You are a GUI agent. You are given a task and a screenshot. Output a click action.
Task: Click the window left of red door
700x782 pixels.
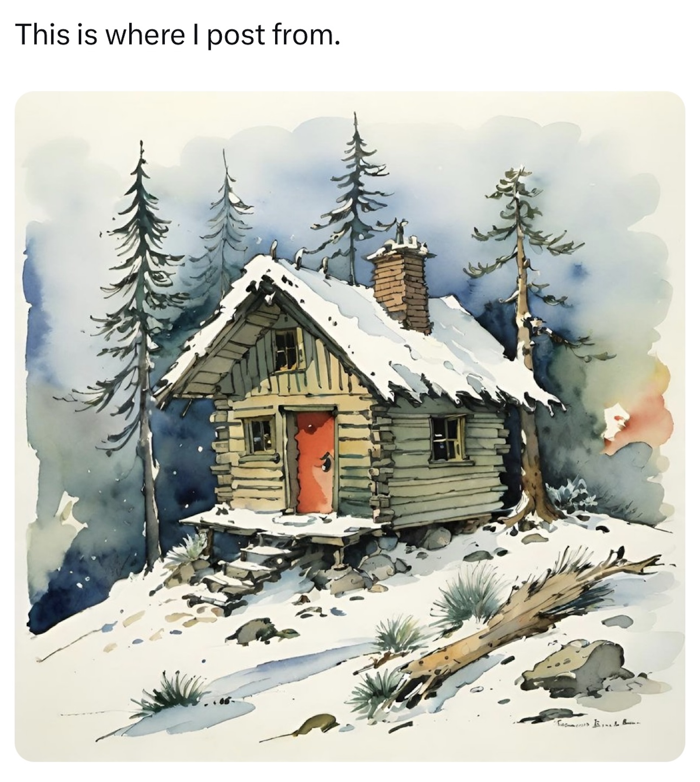(x=260, y=436)
